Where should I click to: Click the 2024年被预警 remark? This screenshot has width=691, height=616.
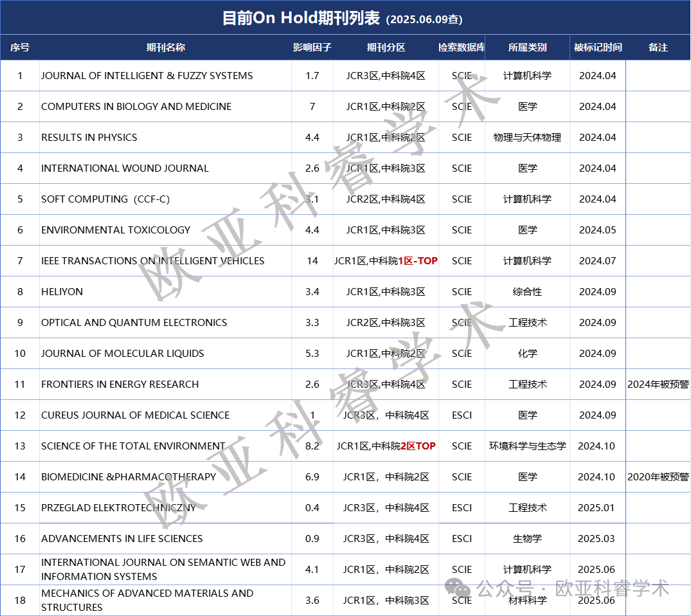(x=657, y=384)
